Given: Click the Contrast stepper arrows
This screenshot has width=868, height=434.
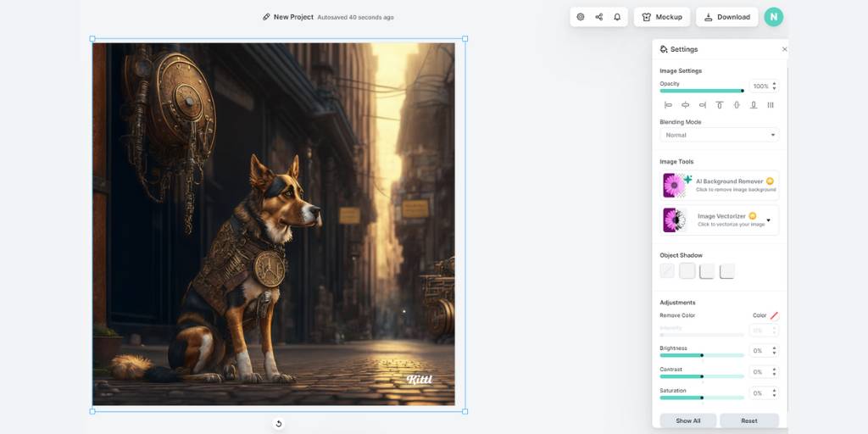Looking at the screenshot, I should [775, 372].
